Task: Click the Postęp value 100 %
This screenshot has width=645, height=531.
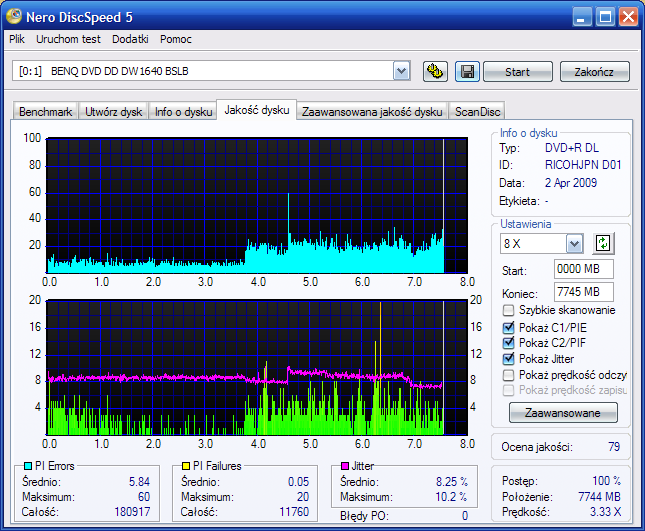Action: [606, 481]
